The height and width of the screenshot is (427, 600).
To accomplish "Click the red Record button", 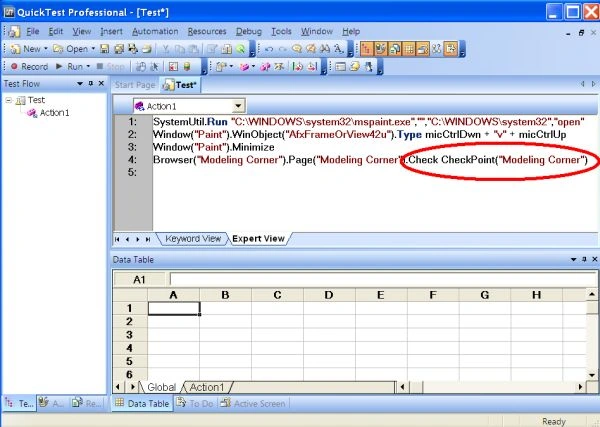I will 30,67.
